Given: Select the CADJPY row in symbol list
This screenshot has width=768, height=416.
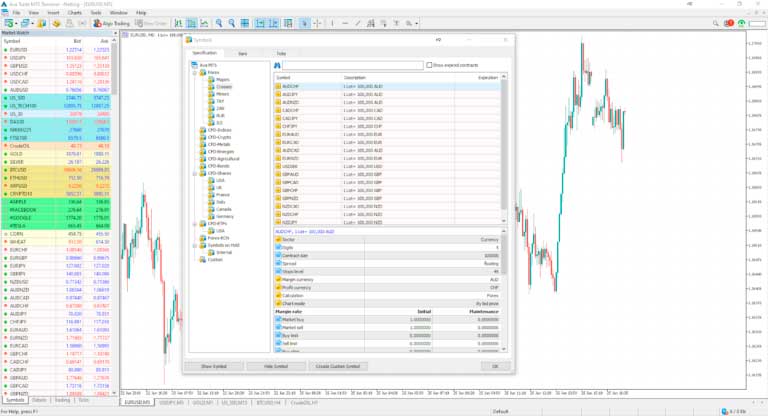Looking at the screenshot, I should click(387, 119).
